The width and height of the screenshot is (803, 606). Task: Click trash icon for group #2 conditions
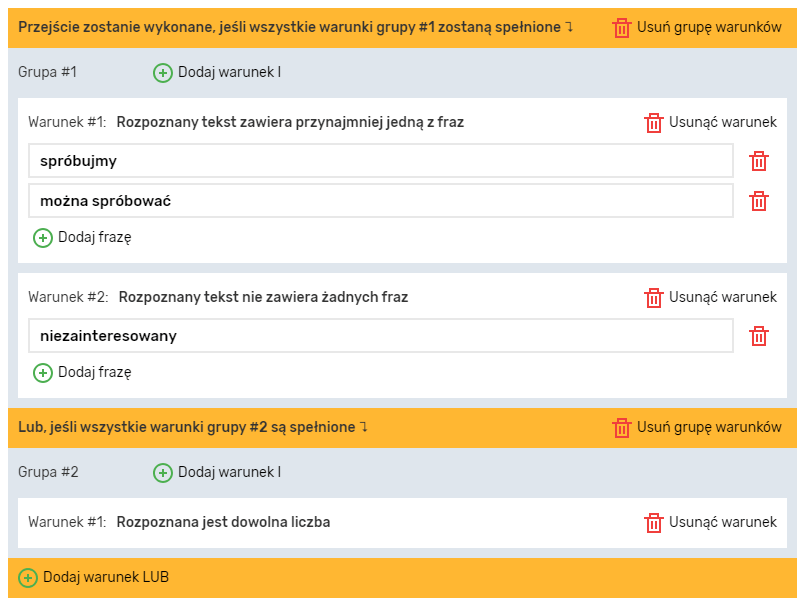pos(622,428)
